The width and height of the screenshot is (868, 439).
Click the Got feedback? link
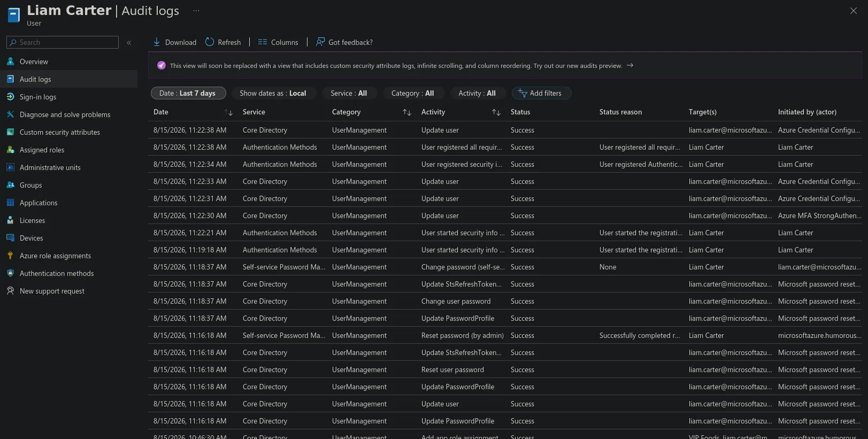(x=350, y=42)
